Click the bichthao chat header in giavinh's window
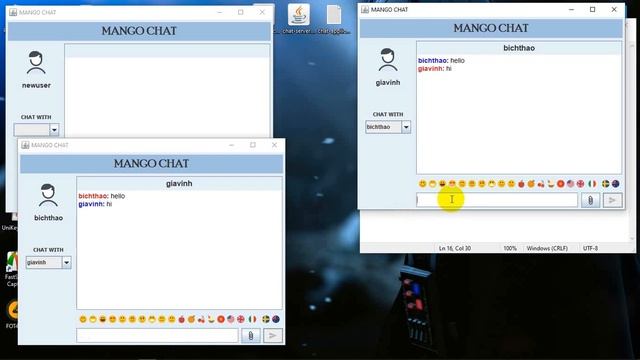 (519, 48)
